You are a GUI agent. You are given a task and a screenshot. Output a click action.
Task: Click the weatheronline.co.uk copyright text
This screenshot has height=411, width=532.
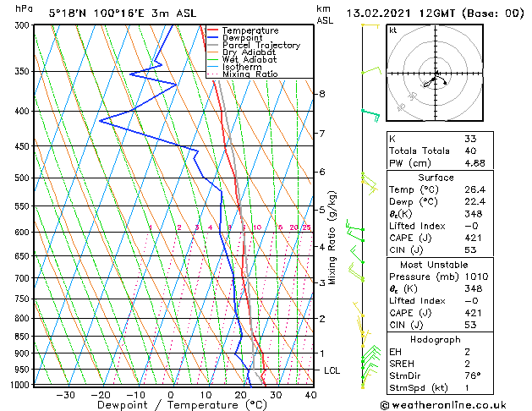coord(443,405)
